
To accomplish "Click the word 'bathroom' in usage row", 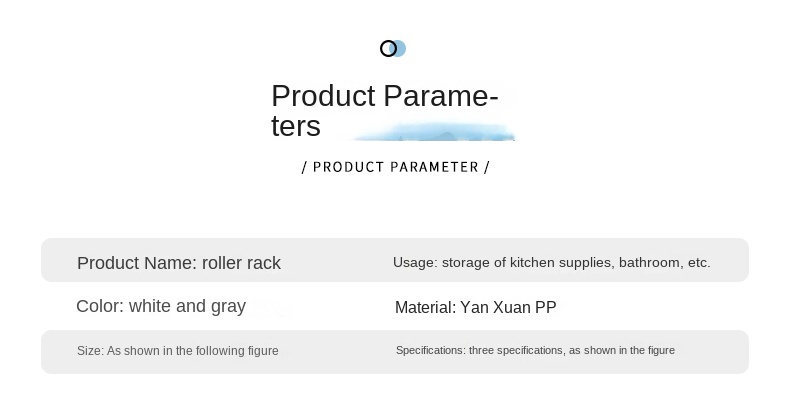I will click(651, 262).
